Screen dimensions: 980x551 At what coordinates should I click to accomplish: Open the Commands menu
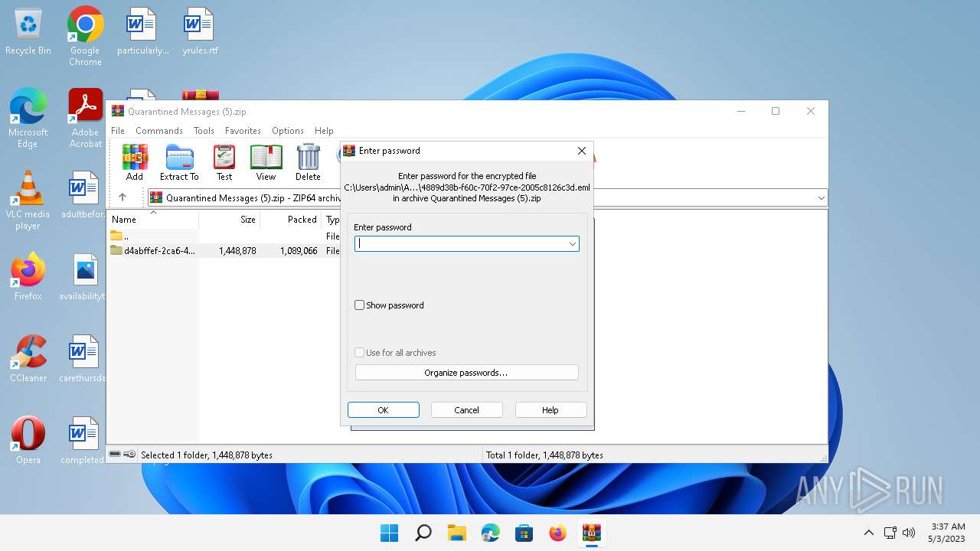pos(159,131)
